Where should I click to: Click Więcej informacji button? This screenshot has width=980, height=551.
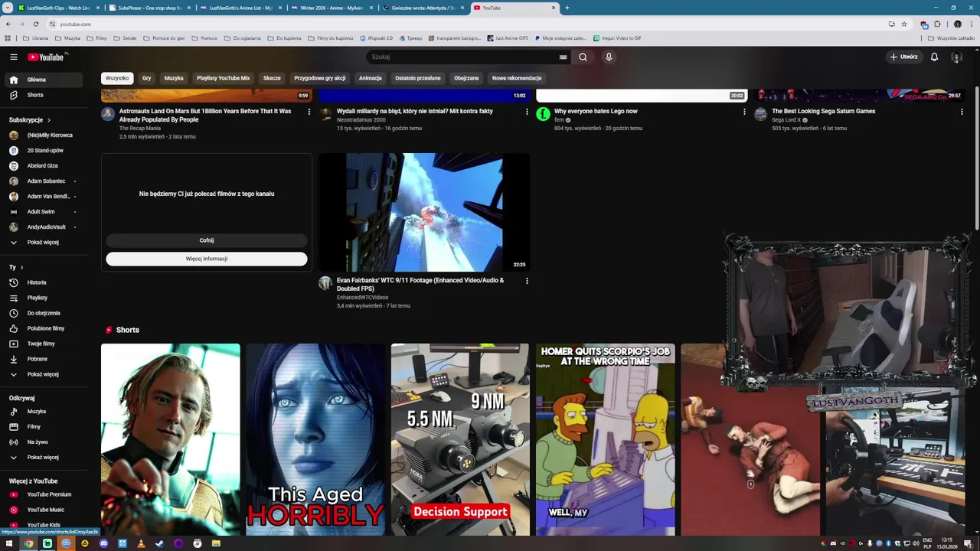click(207, 259)
